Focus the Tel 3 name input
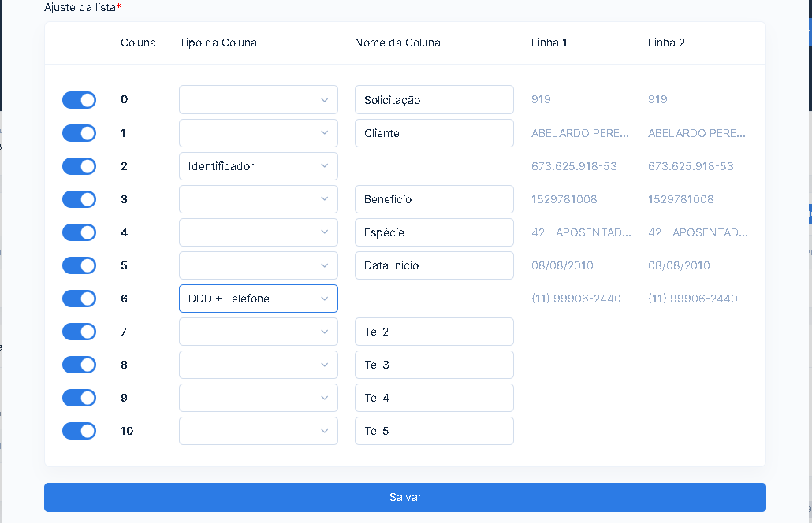 [x=434, y=365]
